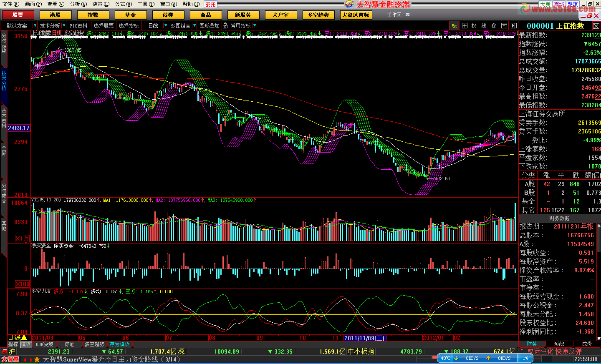Select the 债券 category button

(x=168, y=15)
